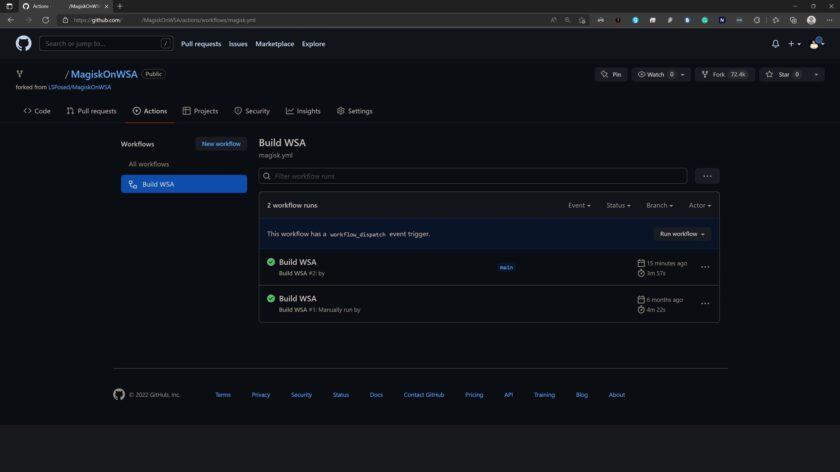Viewport: 840px width, 472px height.
Task: Expand the Run workflow dropdown
Action: (x=682, y=234)
